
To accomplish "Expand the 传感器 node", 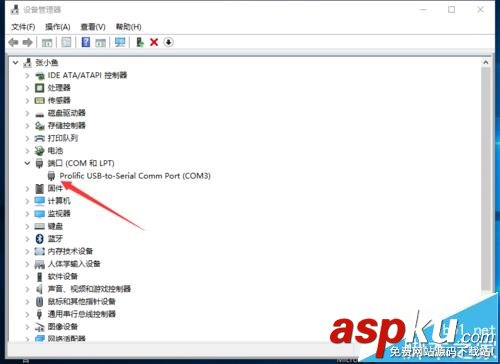I will click(27, 100).
